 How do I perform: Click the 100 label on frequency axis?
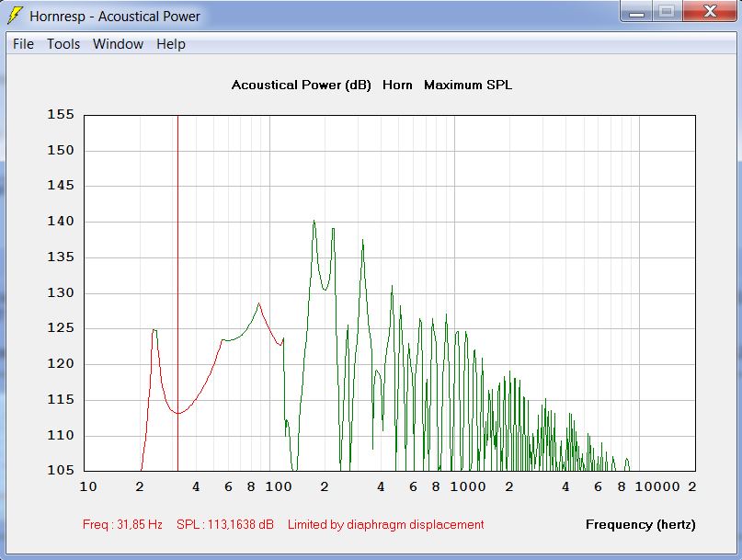click(x=279, y=486)
